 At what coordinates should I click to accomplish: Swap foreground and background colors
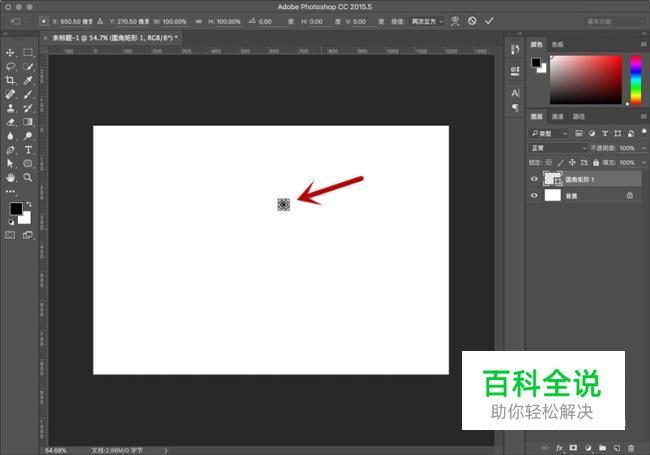tap(29, 204)
